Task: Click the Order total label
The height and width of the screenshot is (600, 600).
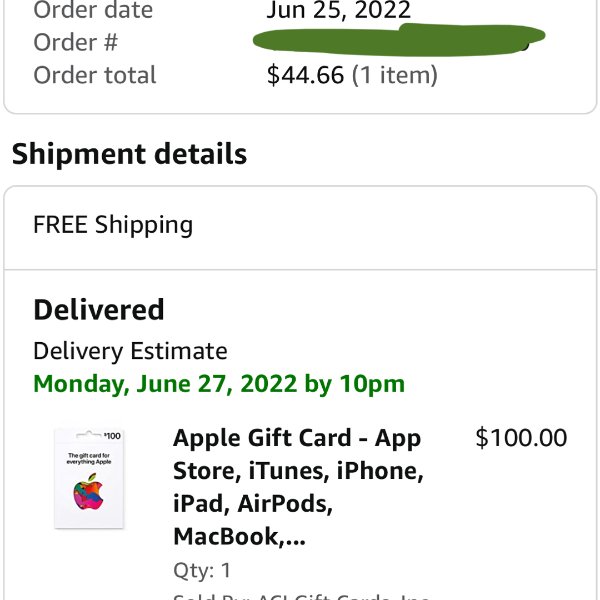Action: point(95,75)
